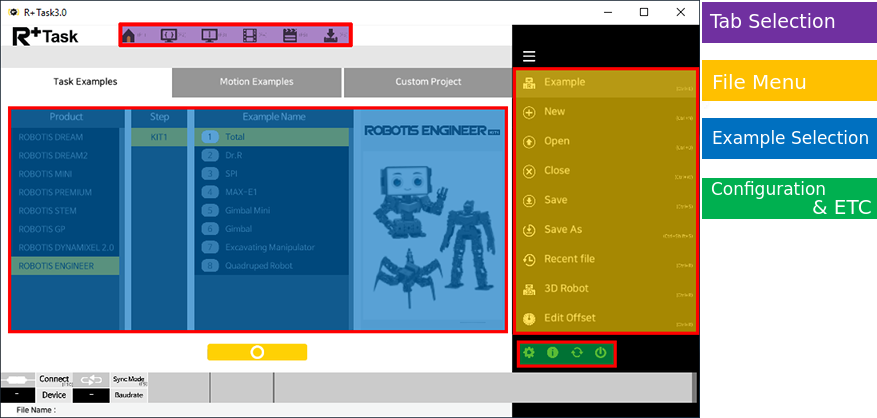The image size is (877, 418).
Task: Choose Open in the file menu
Action: [x=606, y=142]
